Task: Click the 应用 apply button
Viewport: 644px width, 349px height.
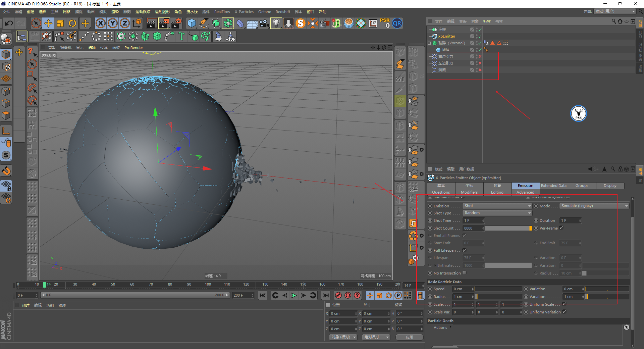Action: tap(409, 337)
